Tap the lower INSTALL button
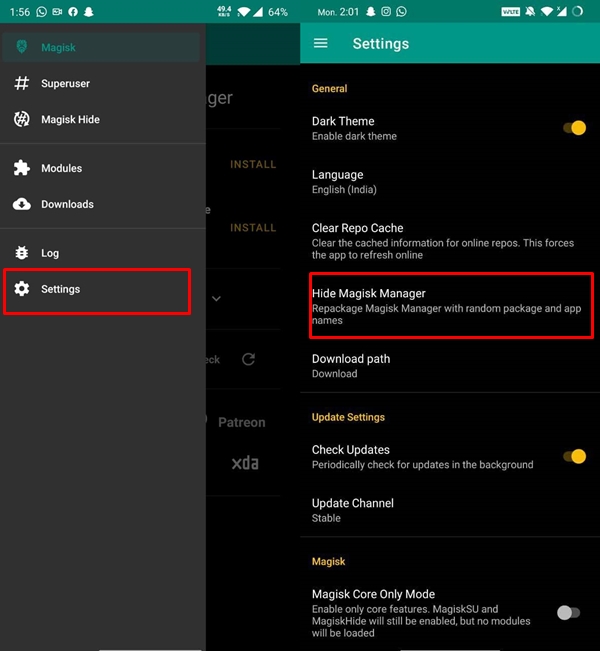This screenshot has height=651, width=600. coord(253,228)
